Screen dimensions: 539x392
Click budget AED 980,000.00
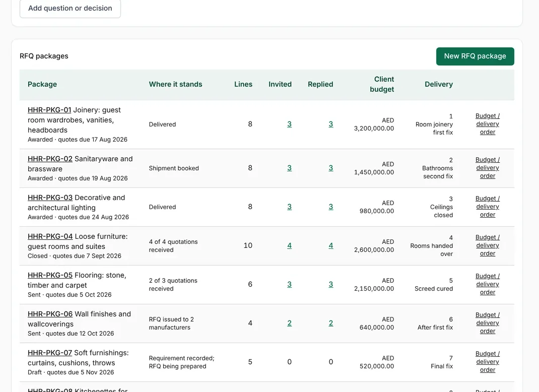377,208
